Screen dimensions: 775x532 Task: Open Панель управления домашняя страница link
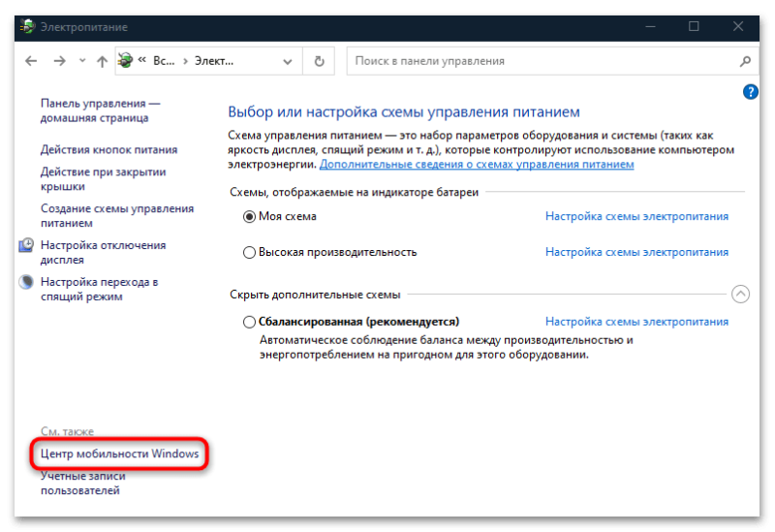point(101,110)
